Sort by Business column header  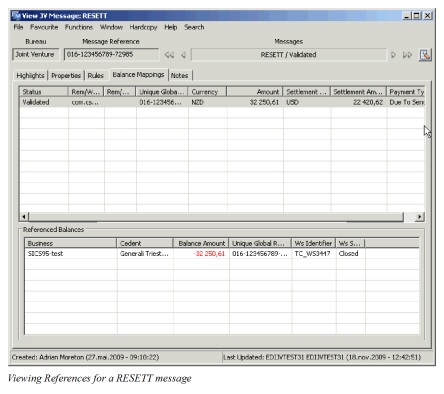[x=71, y=243]
